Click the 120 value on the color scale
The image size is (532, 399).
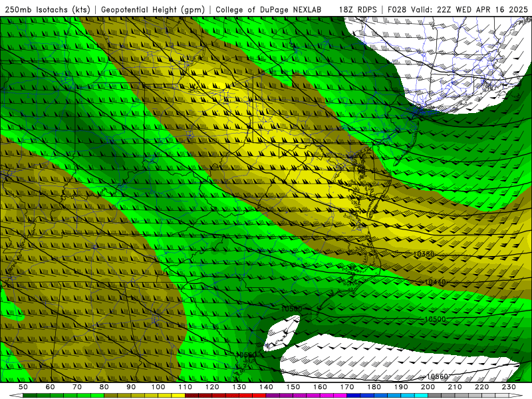pos(212,387)
